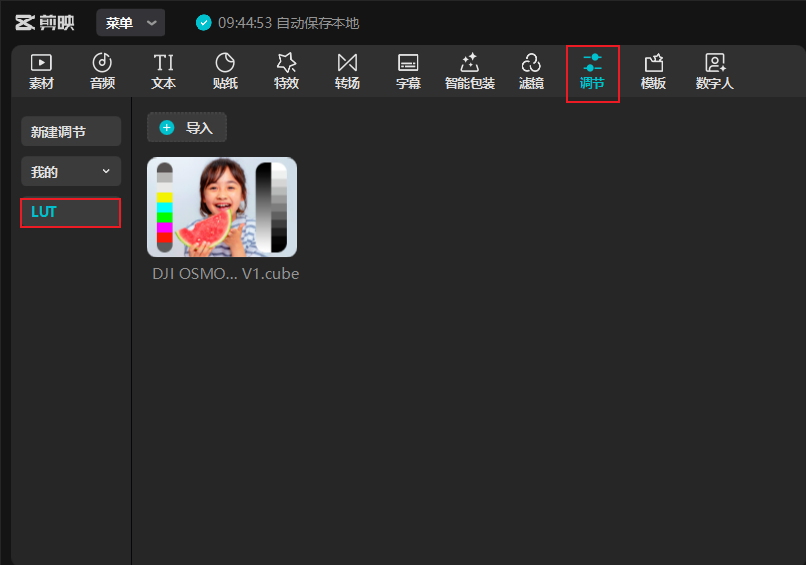This screenshot has height=565, width=806.
Task: Expand the 我的 category dropdown
Action: click(x=71, y=172)
